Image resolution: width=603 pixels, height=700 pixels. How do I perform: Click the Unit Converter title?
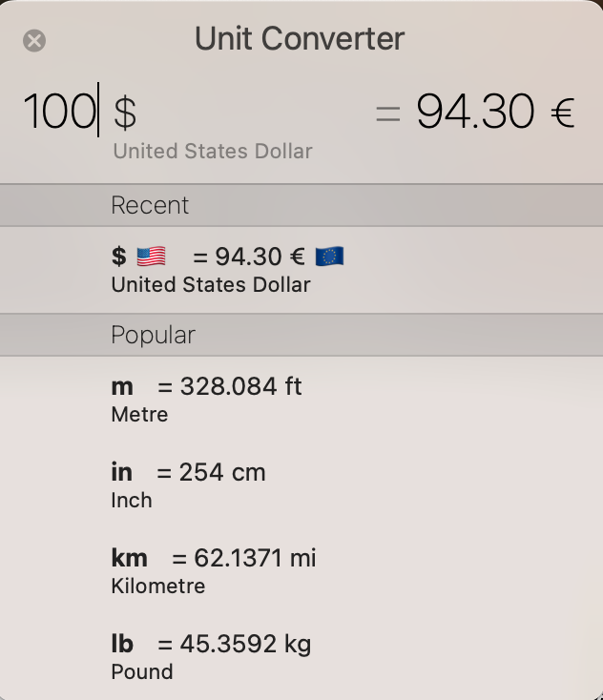[x=300, y=38]
